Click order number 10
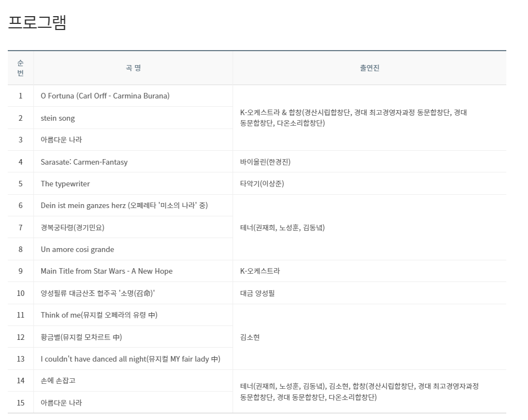The height and width of the screenshot is (420, 528). (x=21, y=293)
